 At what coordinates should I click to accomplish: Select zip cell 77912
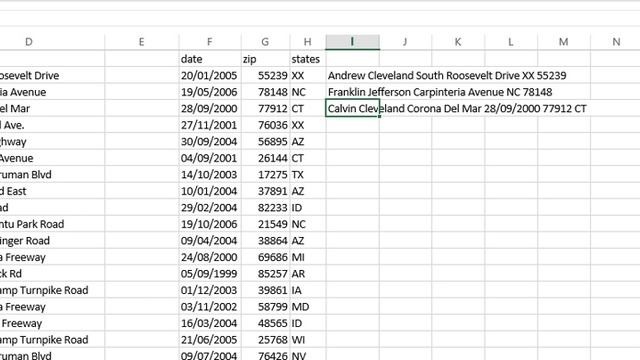pos(265,109)
